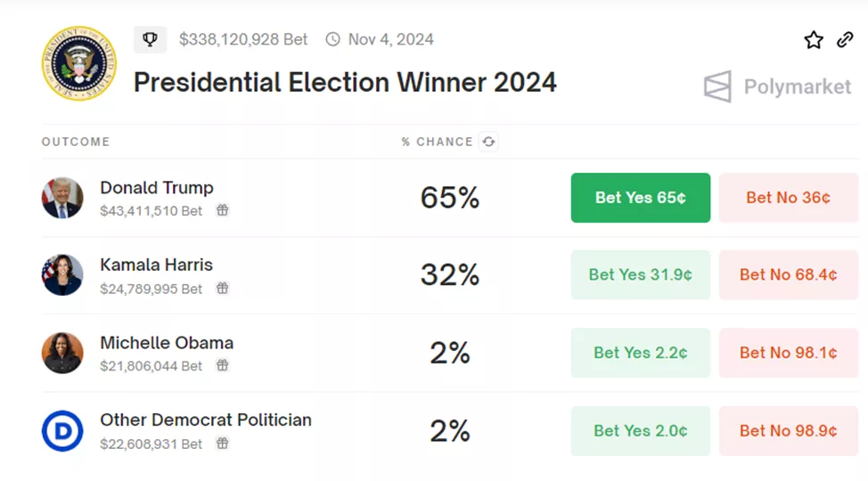
Task: Copy market link via chain icon
Action: click(x=845, y=40)
